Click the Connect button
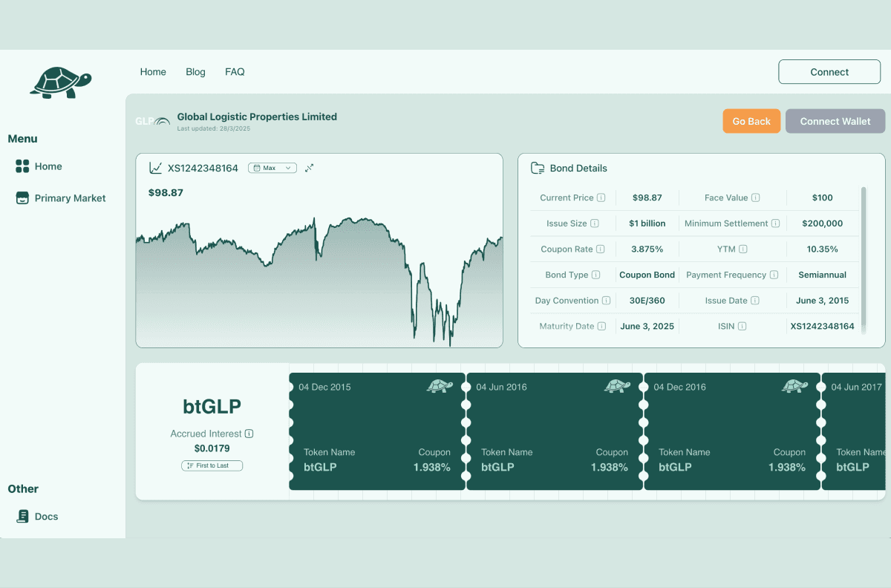The height and width of the screenshot is (588, 891). tap(829, 72)
